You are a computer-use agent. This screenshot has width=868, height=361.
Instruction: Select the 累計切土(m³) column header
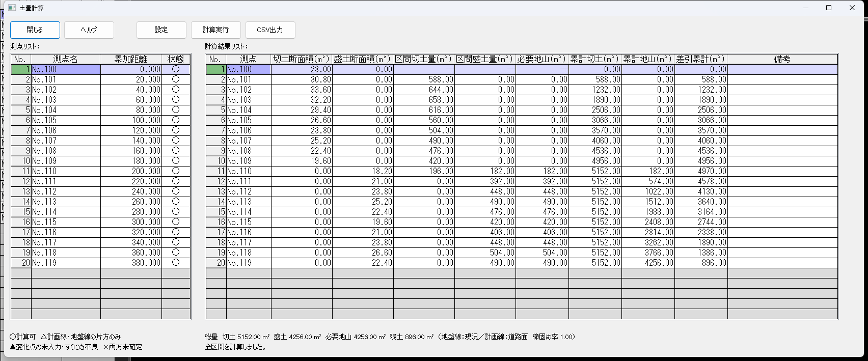tap(595, 59)
